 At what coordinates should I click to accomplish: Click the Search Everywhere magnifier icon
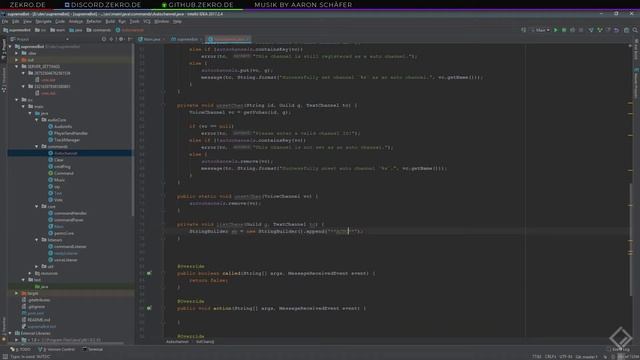[635, 30]
